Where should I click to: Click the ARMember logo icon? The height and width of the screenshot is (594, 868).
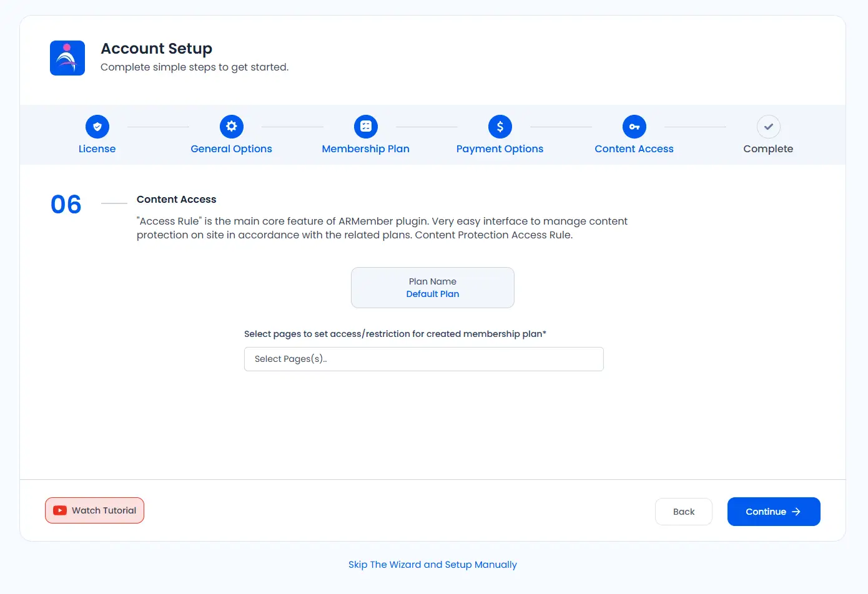tap(67, 58)
